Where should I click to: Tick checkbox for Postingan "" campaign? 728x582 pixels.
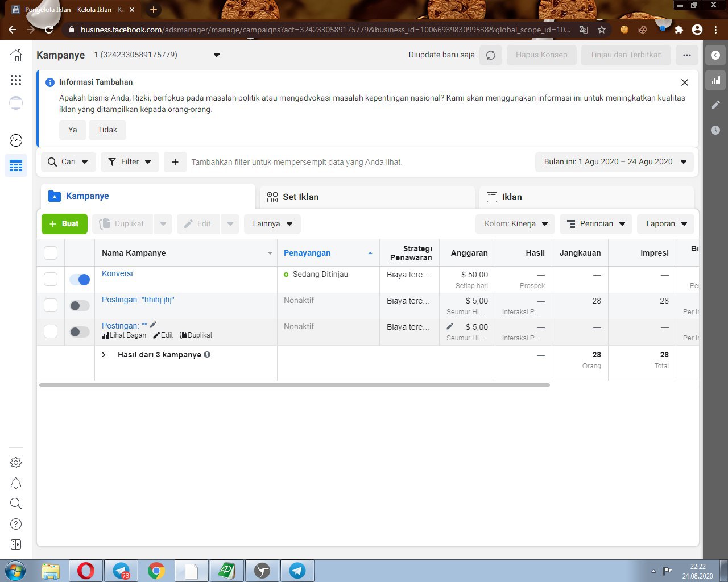click(x=51, y=331)
